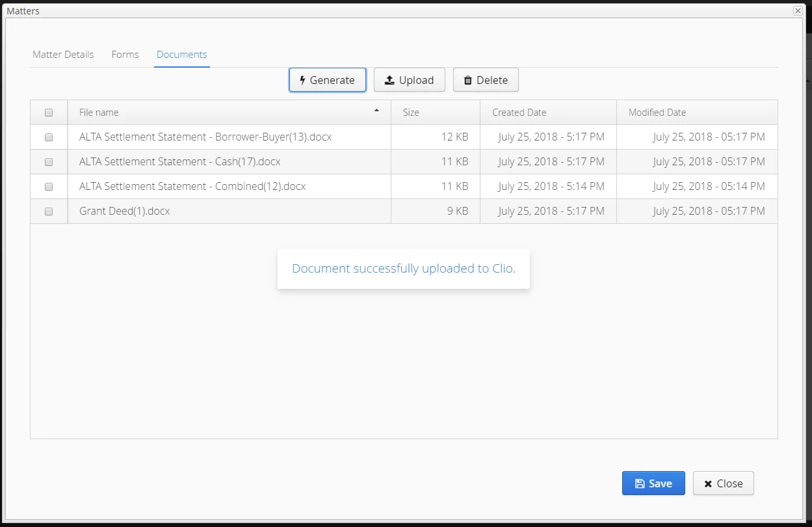Switch to the Matter Details tab
The width and height of the screenshot is (812, 527).
click(62, 55)
